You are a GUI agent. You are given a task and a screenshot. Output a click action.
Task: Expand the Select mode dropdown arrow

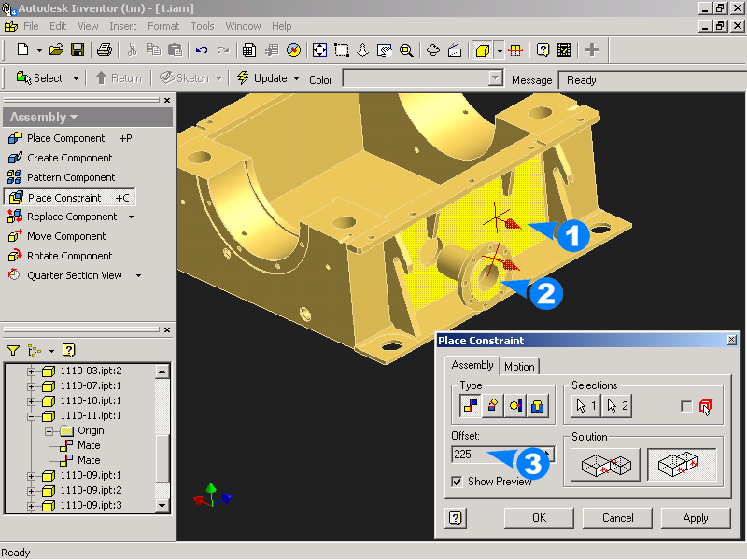[x=76, y=78]
